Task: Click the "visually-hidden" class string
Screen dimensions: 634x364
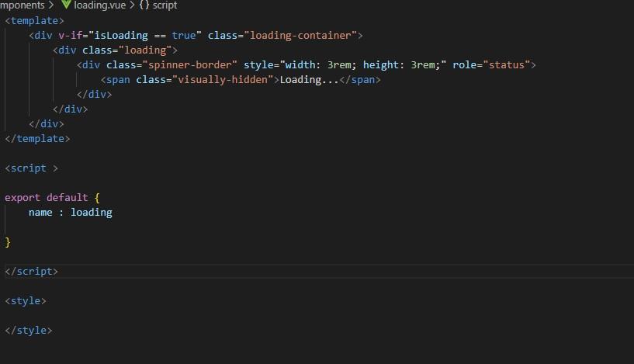Action: pos(223,80)
